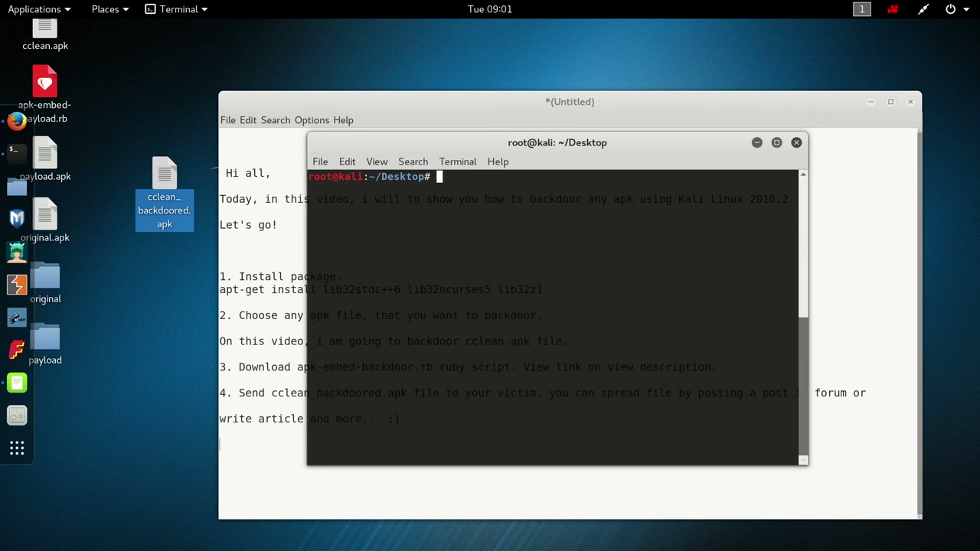980x551 pixels.
Task: Click 'write article' text in editor
Action: (261, 419)
